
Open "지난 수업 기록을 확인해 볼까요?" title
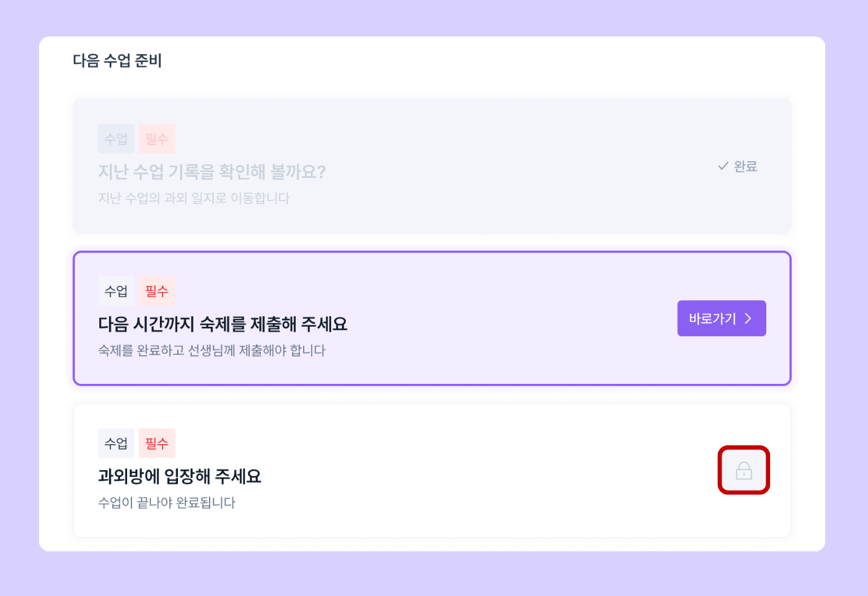212,172
